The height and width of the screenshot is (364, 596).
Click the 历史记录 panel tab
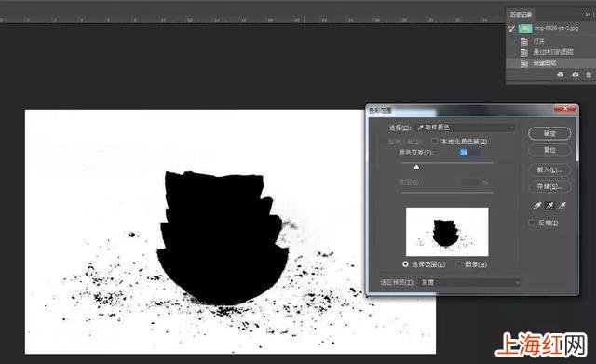(x=521, y=15)
